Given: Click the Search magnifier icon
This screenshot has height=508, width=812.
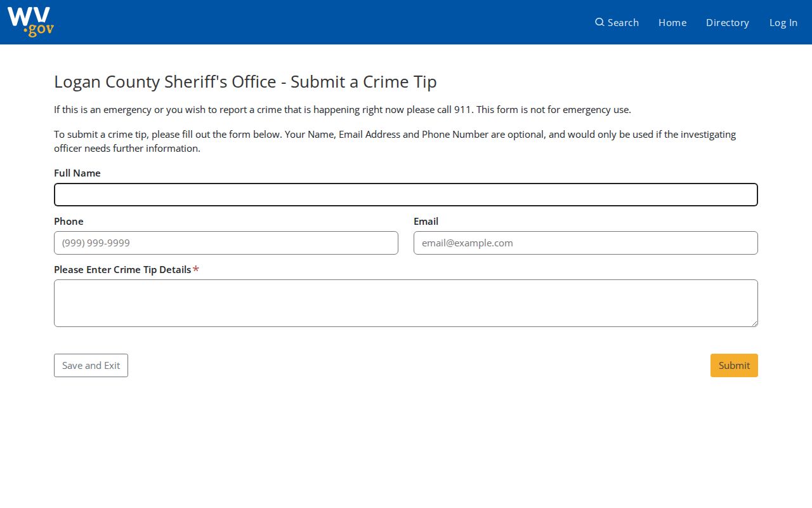Looking at the screenshot, I should [x=599, y=22].
